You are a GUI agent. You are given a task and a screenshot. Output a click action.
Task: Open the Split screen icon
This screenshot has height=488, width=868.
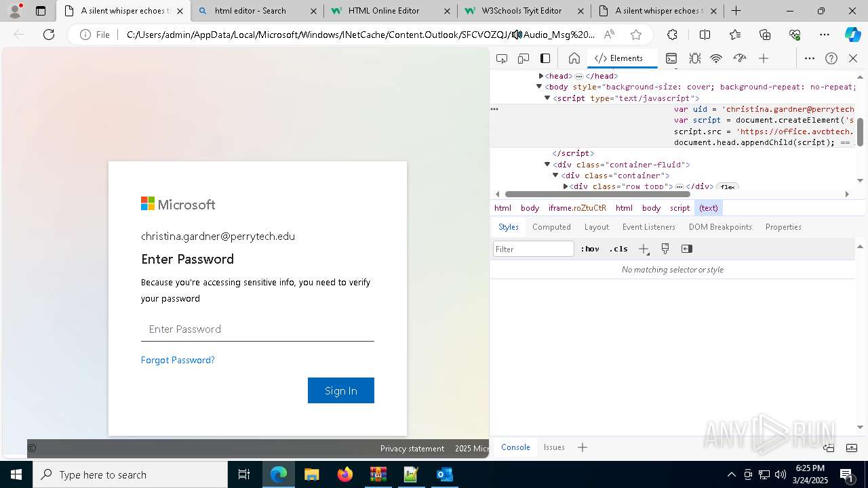705,35
